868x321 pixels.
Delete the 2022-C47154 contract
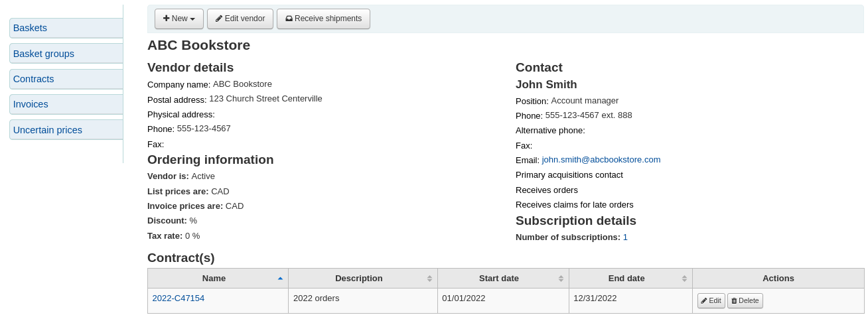tap(745, 300)
